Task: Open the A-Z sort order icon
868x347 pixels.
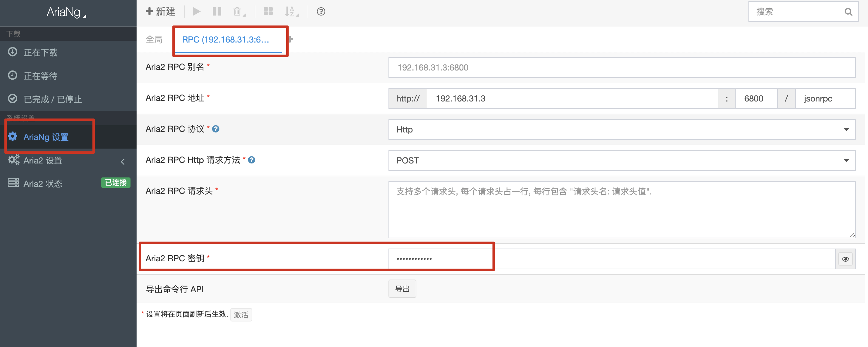Action: pyautogui.click(x=290, y=12)
